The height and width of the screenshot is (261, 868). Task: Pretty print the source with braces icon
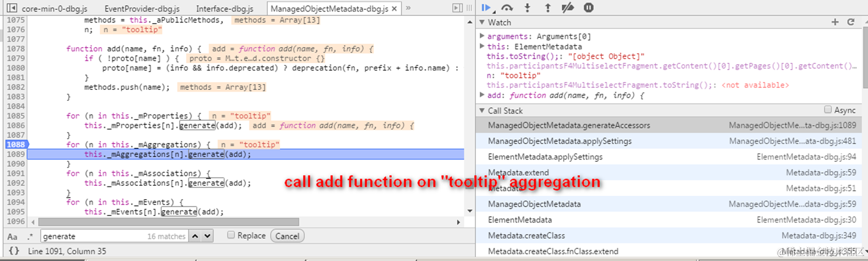[x=14, y=251]
